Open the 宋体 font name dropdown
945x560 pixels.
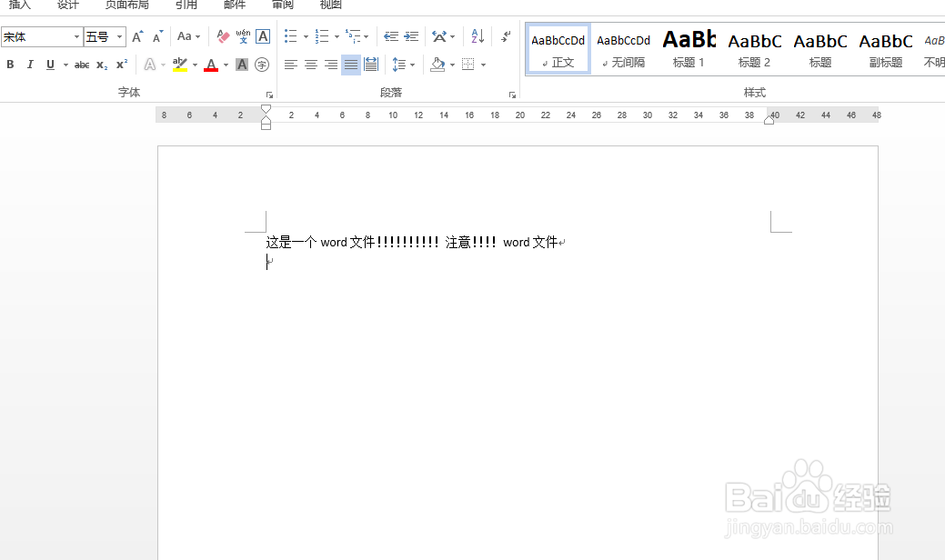[x=76, y=36]
